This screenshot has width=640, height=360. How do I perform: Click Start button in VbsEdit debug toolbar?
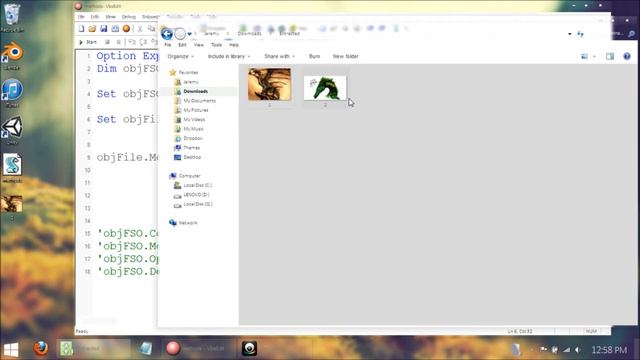88,42
